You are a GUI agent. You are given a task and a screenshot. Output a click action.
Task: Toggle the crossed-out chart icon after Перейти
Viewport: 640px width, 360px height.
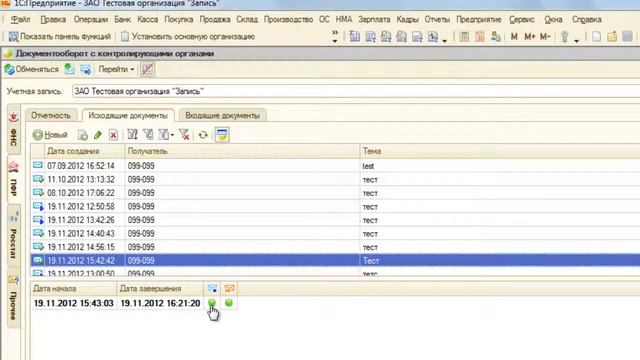[x=147, y=69]
